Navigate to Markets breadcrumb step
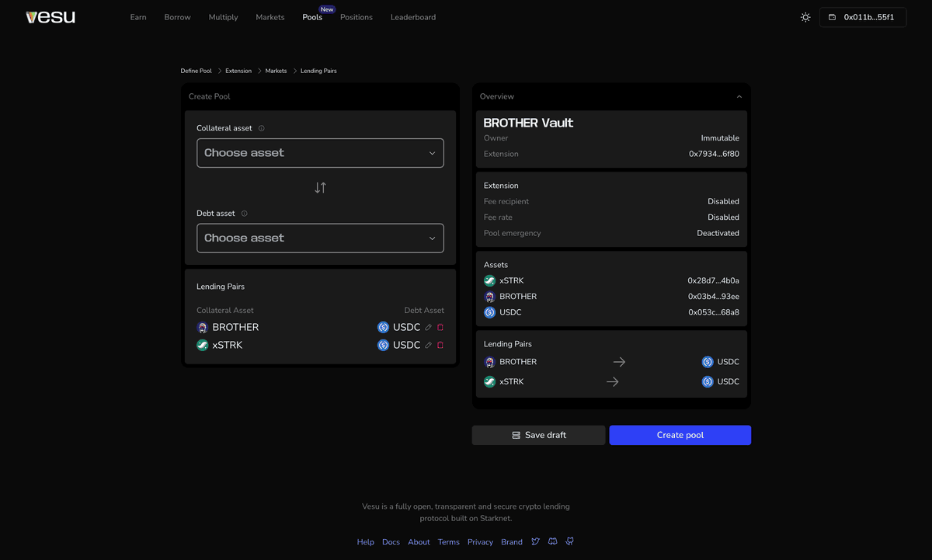 pyautogui.click(x=276, y=71)
